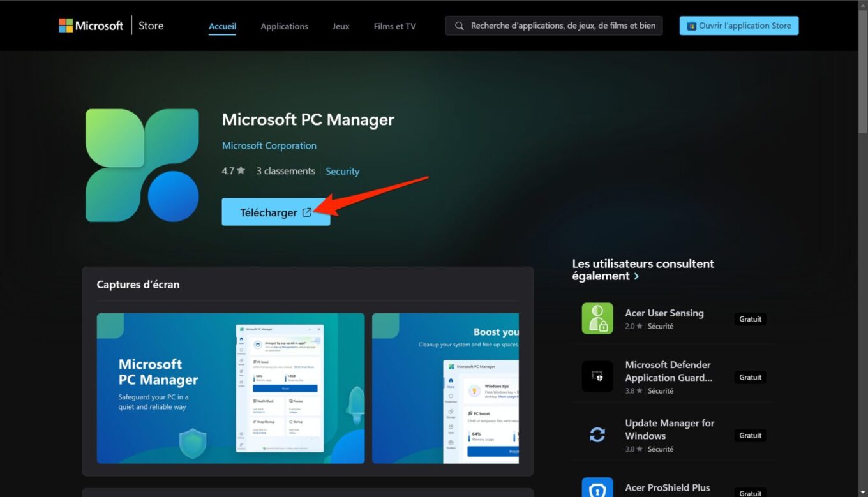Open the Jeux tab
Viewport: 868px width, 497px height.
341,26
